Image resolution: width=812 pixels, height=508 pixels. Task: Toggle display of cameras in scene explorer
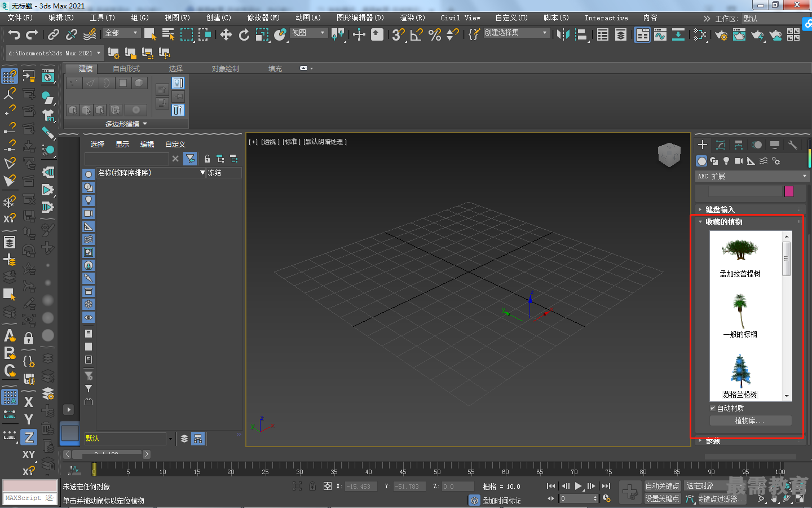coord(89,213)
